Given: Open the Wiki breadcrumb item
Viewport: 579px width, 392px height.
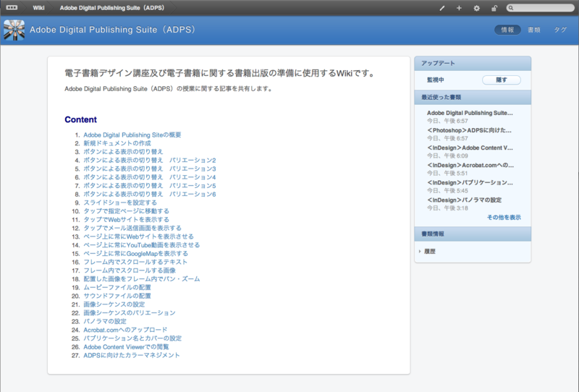Looking at the screenshot, I should (38, 8).
